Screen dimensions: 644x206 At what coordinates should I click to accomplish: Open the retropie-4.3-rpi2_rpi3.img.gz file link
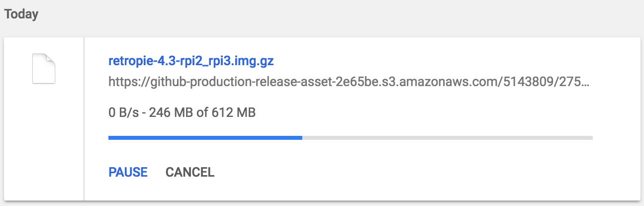pyautogui.click(x=191, y=62)
